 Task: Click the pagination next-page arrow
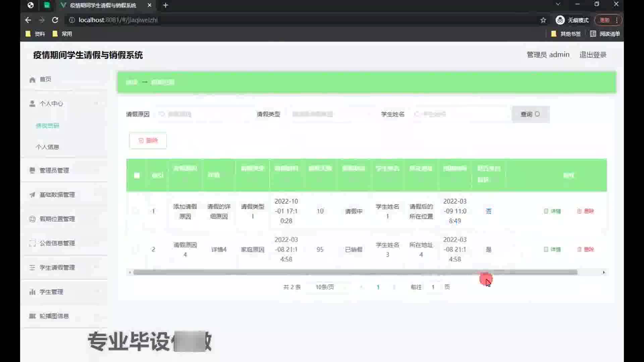tap(394, 287)
